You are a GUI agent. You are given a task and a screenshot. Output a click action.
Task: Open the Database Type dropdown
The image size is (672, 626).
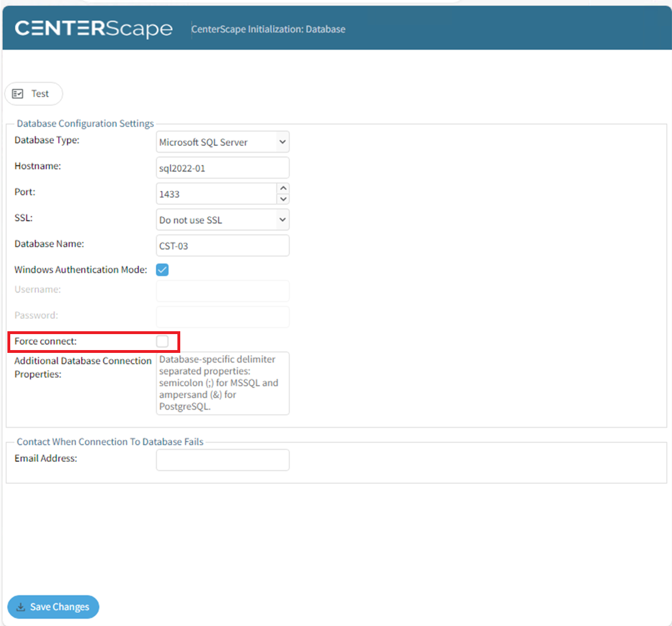click(x=222, y=142)
